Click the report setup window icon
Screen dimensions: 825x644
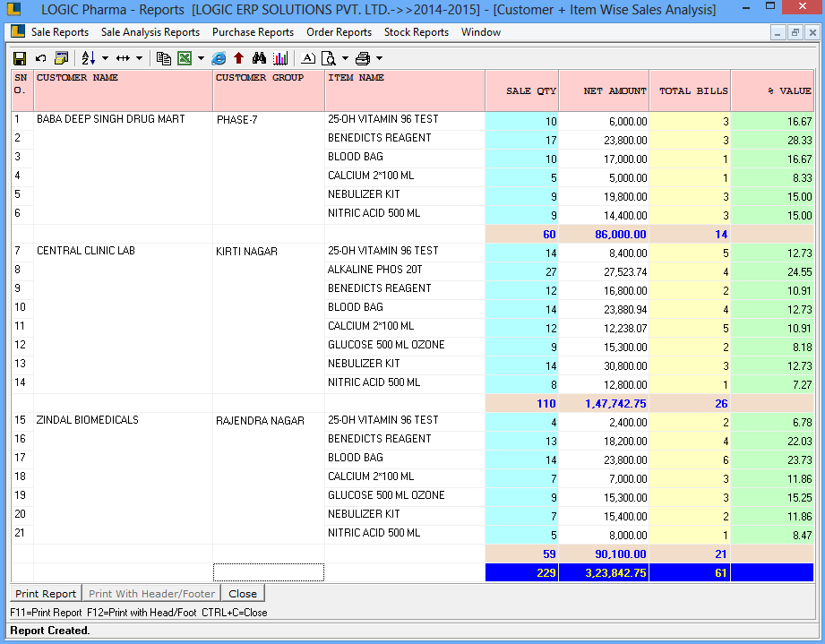62,58
